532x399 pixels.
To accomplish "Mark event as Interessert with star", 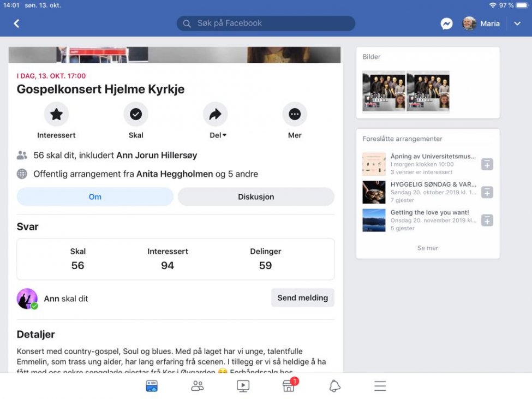I will tap(56, 114).
